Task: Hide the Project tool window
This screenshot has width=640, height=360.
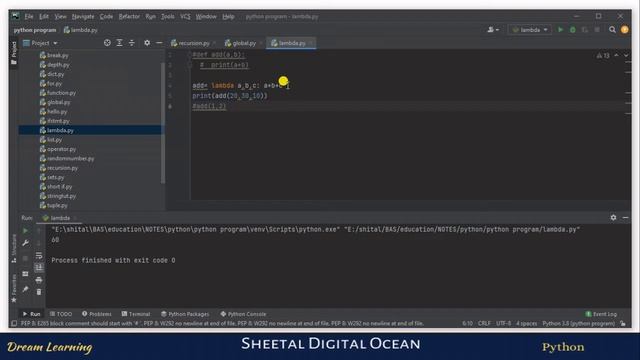Action: click(x=159, y=43)
